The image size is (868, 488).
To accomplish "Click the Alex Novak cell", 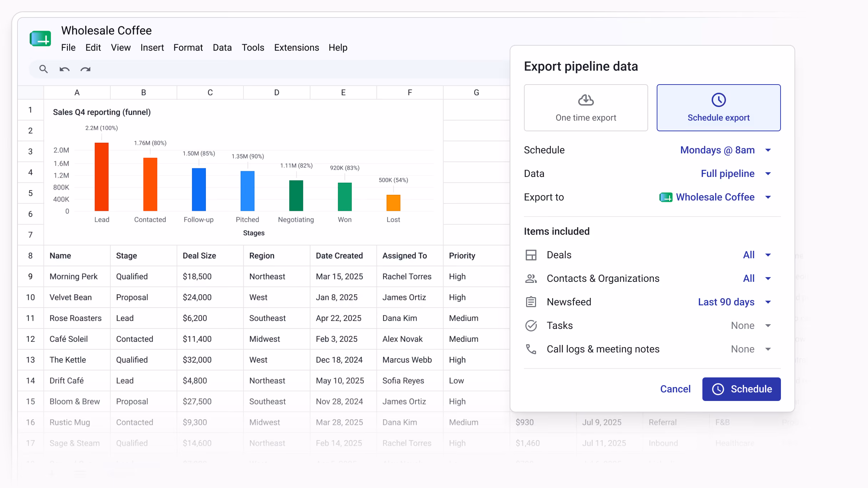I will tap(410, 339).
